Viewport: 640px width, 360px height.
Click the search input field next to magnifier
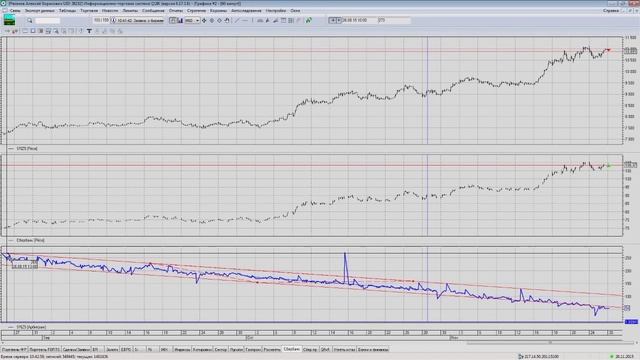47,20
